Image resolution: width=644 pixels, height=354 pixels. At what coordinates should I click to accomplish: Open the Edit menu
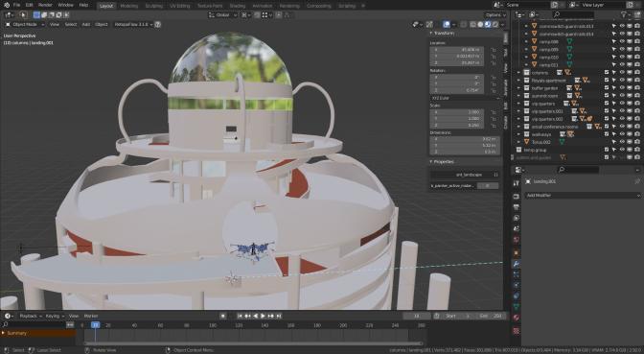coord(29,5)
